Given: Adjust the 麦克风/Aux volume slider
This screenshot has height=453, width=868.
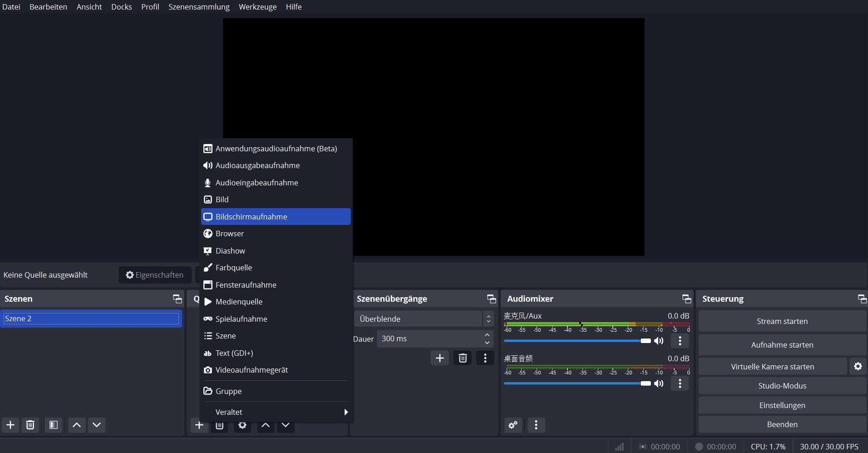Looking at the screenshot, I should pyautogui.click(x=577, y=341).
